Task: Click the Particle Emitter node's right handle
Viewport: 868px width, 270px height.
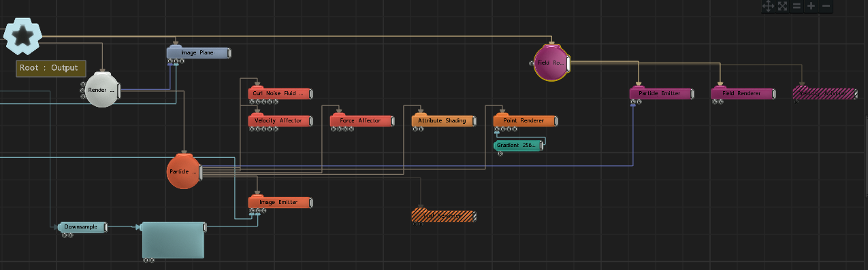Action: click(x=692, y=93)
